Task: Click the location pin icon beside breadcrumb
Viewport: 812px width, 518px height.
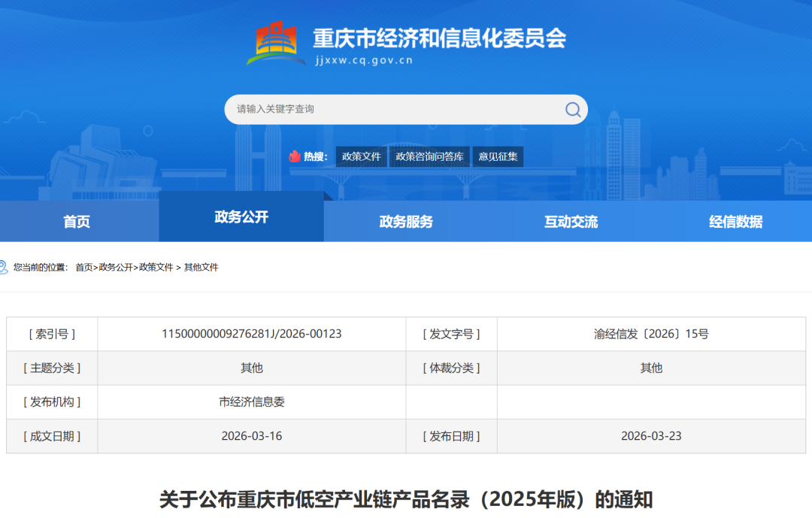Action: (x=4, y=267)
